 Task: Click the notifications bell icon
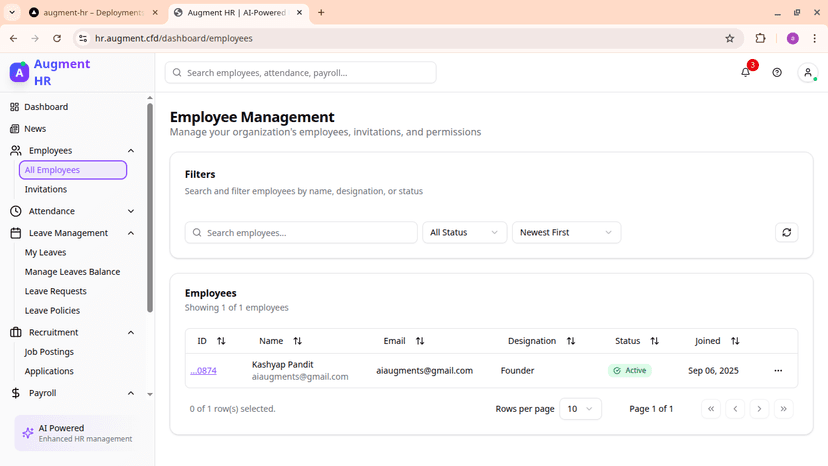click(x=745, y=72)
